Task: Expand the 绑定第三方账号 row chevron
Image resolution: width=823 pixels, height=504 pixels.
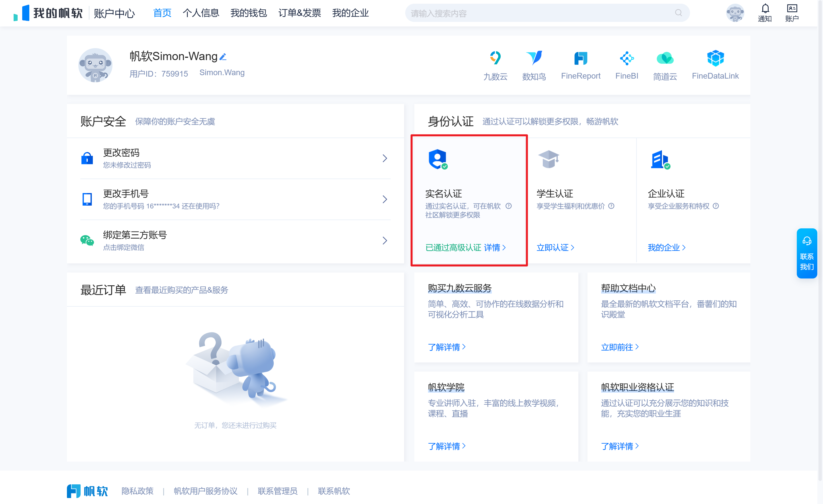Action: pyautogui.click(x=385, y=241)
